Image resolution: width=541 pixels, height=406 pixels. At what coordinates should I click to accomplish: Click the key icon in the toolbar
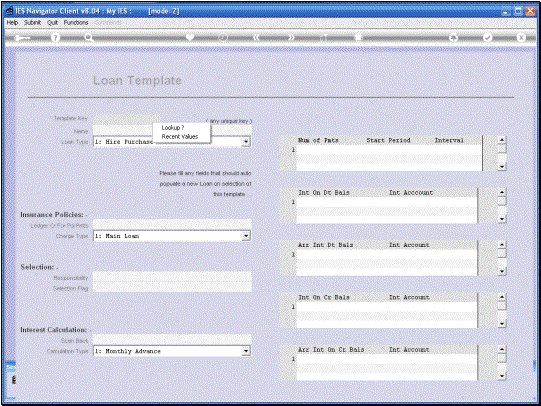pos(23,38)
